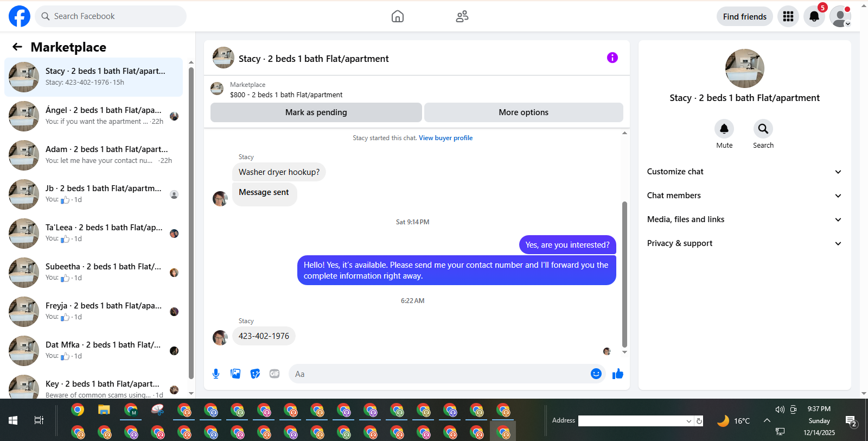Expand Chat members section

pyautogui.click(x=744, y=196)
